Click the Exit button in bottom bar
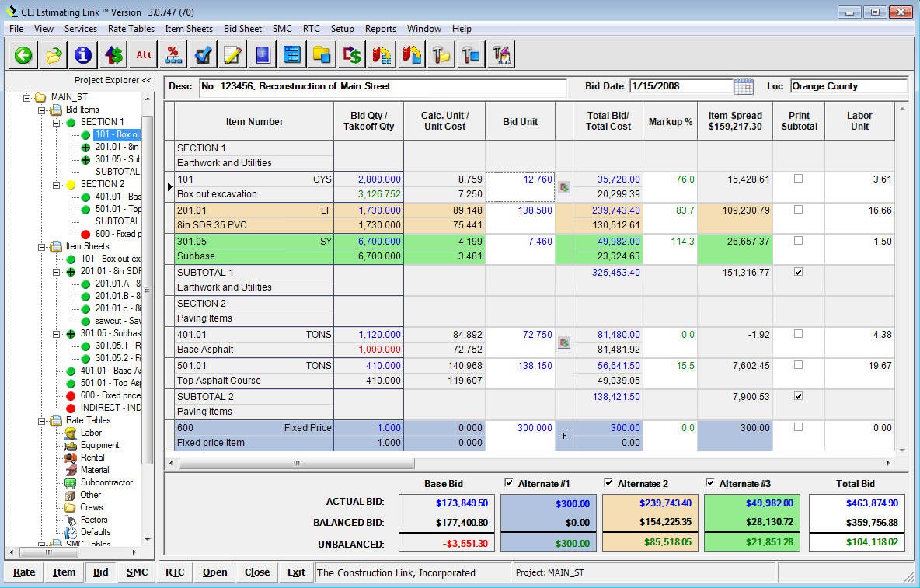This screenshot has width=920, height=588. coord(296,572)
